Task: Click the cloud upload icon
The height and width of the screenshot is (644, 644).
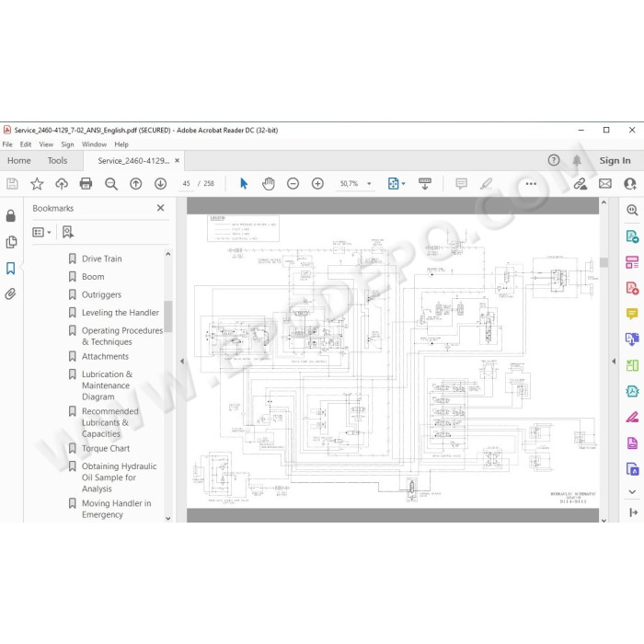Action: pyautogui.click(x=62, y=184)
